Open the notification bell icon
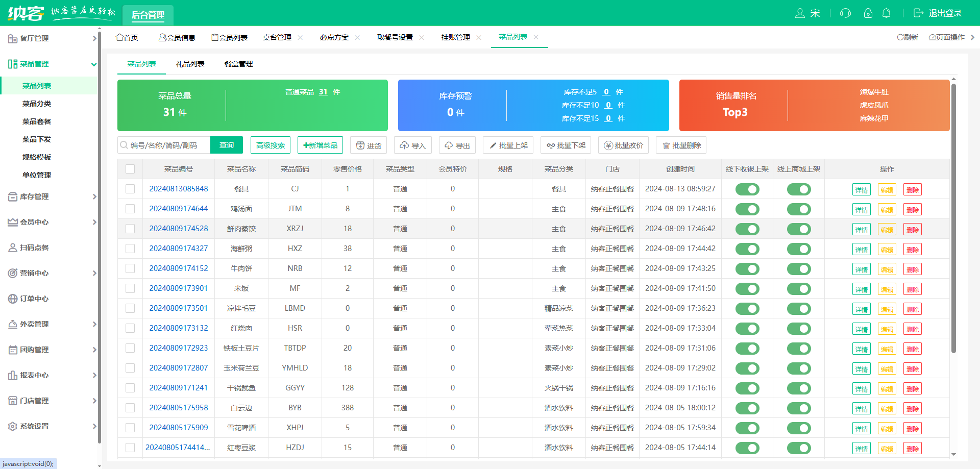 point(886,13)
